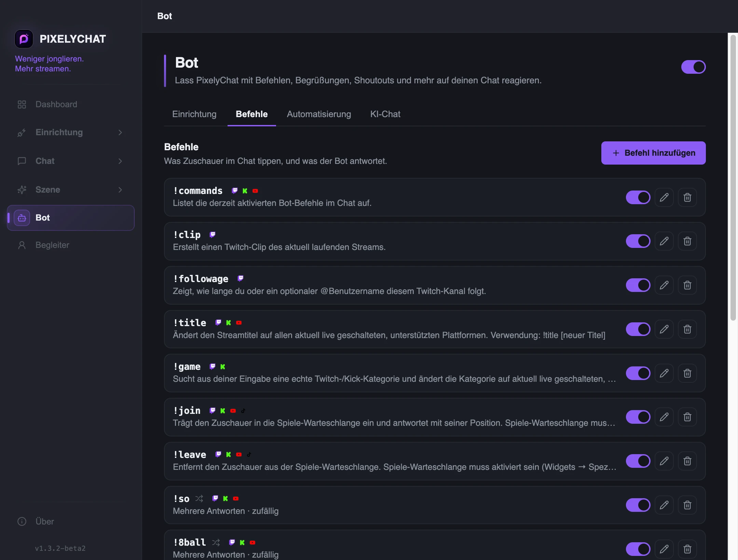
Task: Click the Twitch icon next to !followage
Action: (x=241, y=279)
